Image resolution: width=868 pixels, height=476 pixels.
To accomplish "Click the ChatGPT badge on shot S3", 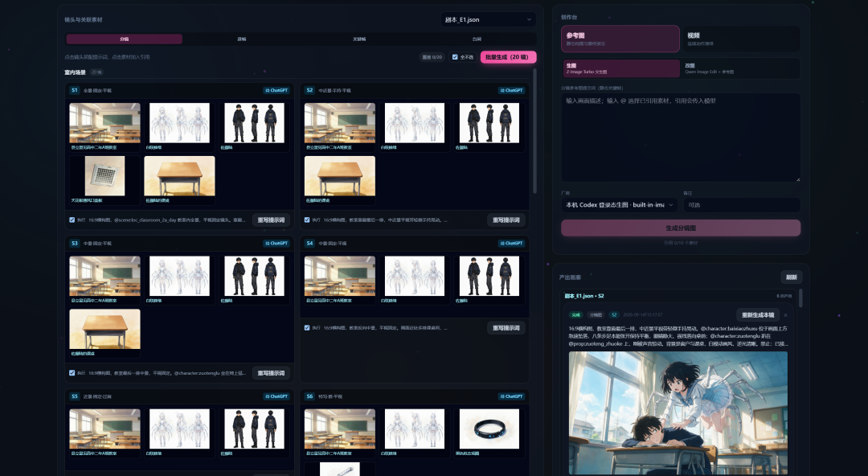I will click(276, 244).
